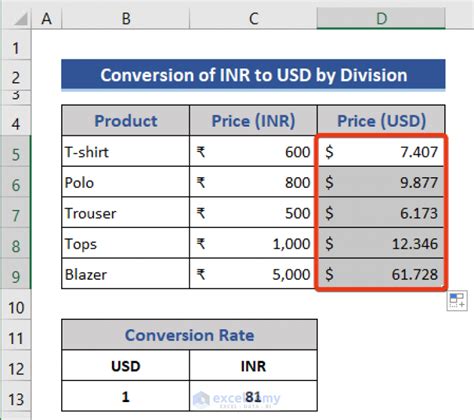
Task: Select the USD price cell 6.173
Action: (381, 212)
